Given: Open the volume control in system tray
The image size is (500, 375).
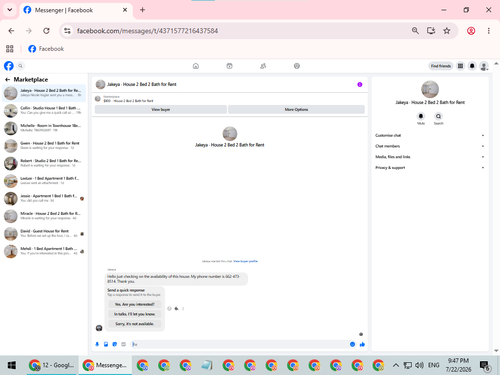Looking at the screenshot, I should 419,365.
